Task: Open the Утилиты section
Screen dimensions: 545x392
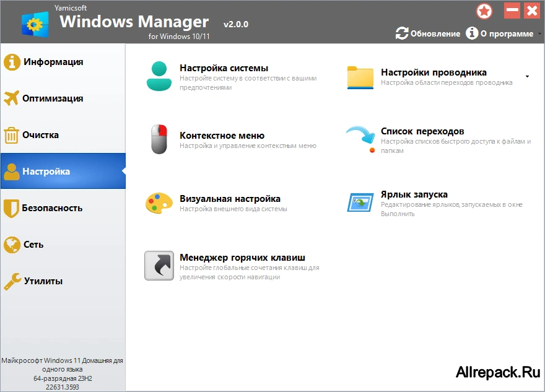Action: (63, 281)
